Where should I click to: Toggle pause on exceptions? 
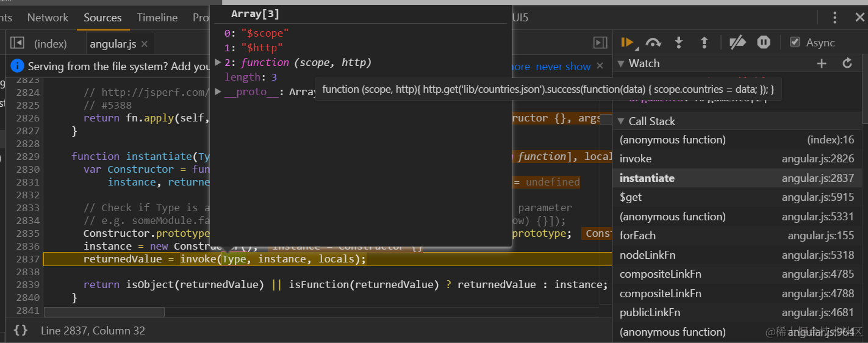click(x=764, y=42)
